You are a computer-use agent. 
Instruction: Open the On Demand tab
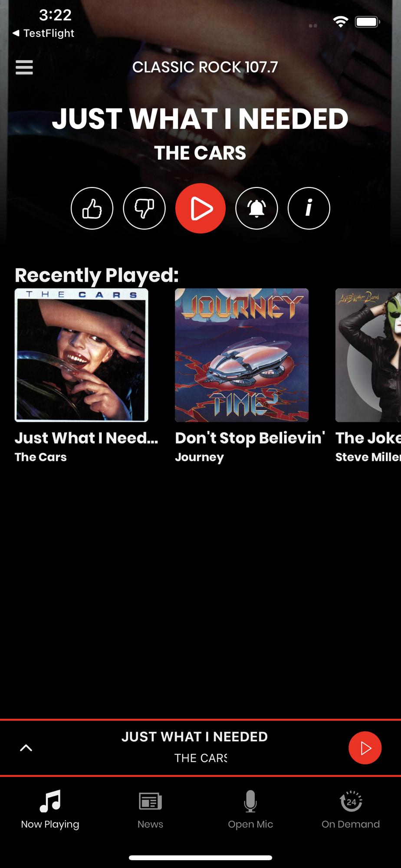tap(351, 810)
